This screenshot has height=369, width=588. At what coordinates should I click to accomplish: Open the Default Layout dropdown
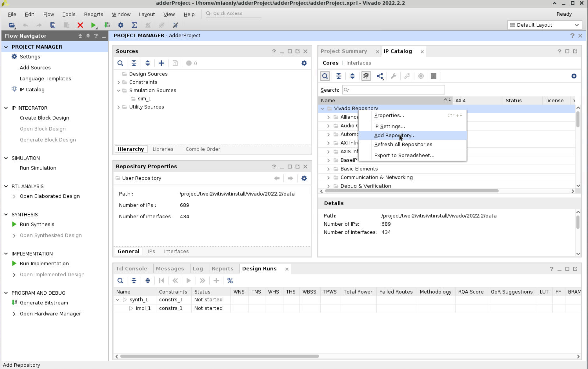(x=545, y=25)
